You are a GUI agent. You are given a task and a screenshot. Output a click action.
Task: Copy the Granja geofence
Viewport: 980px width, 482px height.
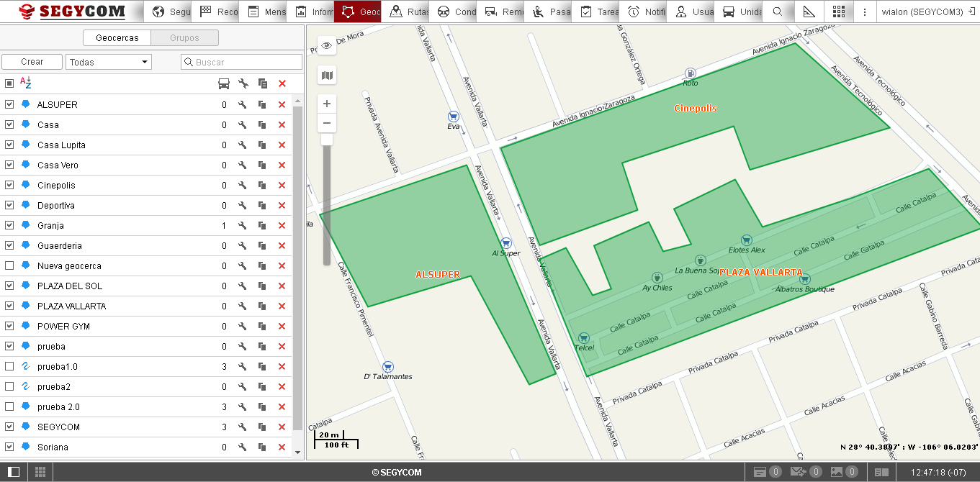click(263, 225)
